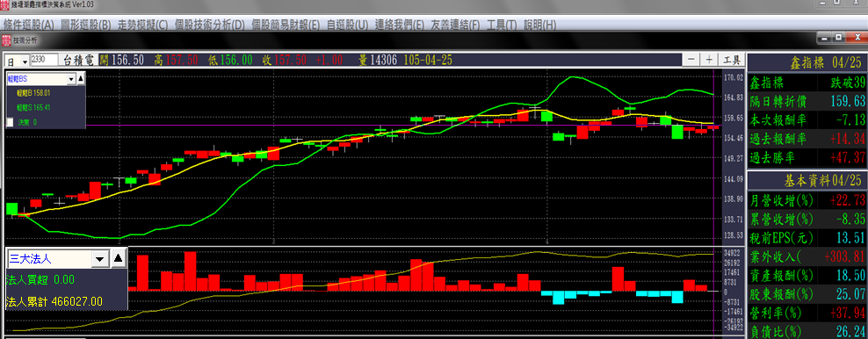This screenshot has width=868, height=339.
Task: Click the minus zoom-out chart button
Action: (x=691, y=60)
